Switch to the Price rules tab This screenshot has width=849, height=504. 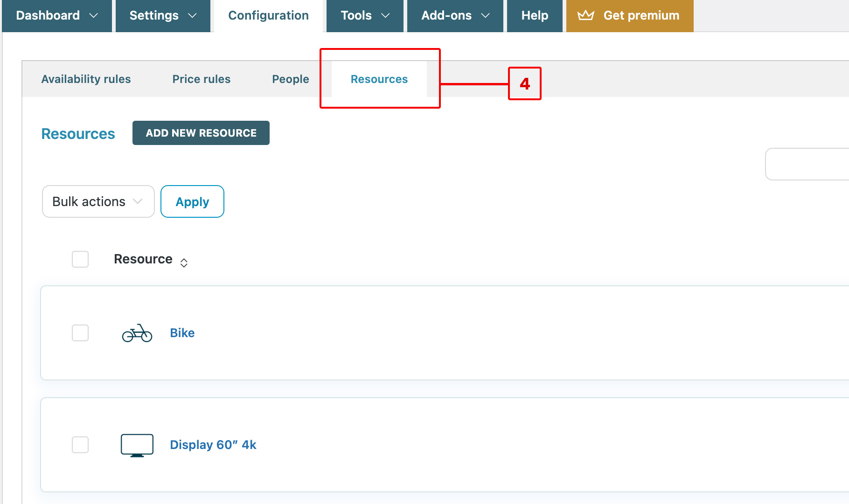coord(201,79)
